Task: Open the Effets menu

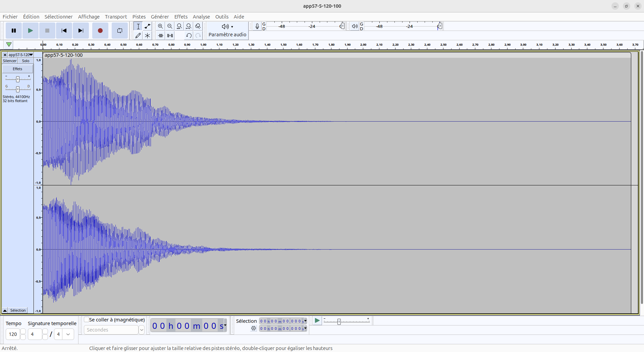Action: (x=181, y=17)
